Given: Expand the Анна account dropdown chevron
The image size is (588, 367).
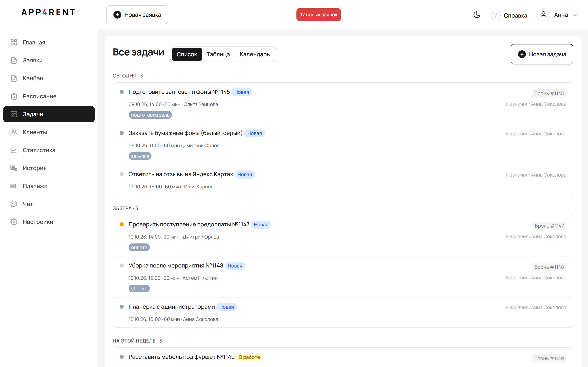Looking at the screenshot, I should pos(575,15).
